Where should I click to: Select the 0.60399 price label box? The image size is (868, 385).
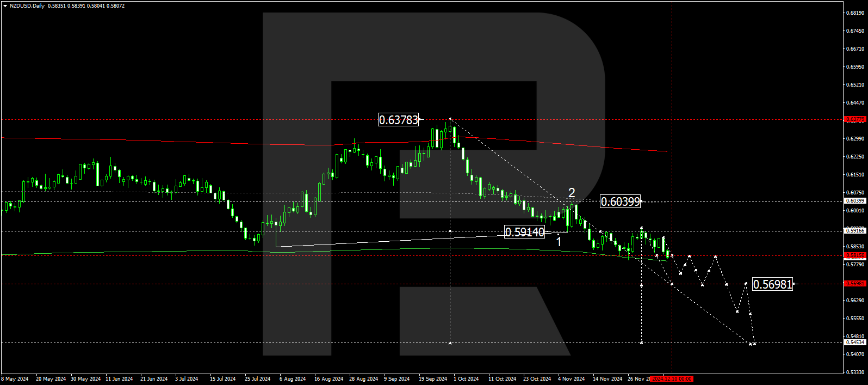click(621, 201)
